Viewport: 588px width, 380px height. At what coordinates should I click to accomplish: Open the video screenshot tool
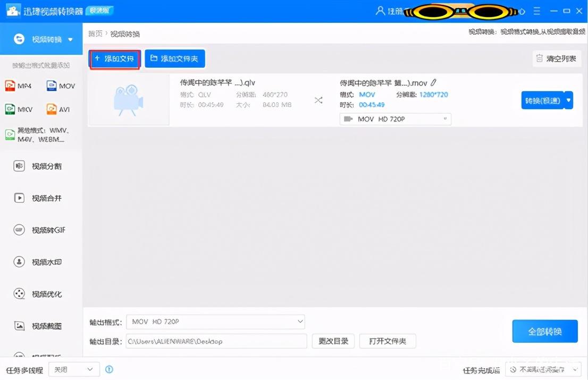click(41, 326)
